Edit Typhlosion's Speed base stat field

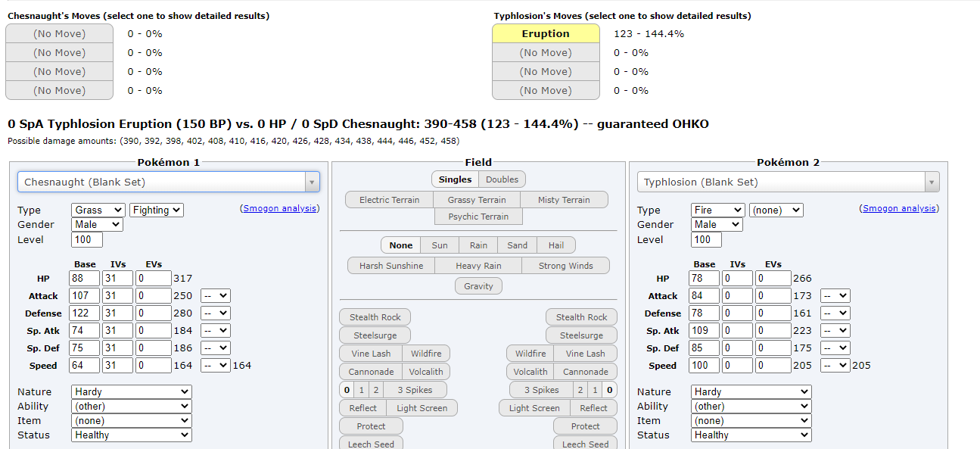(704, 366)
